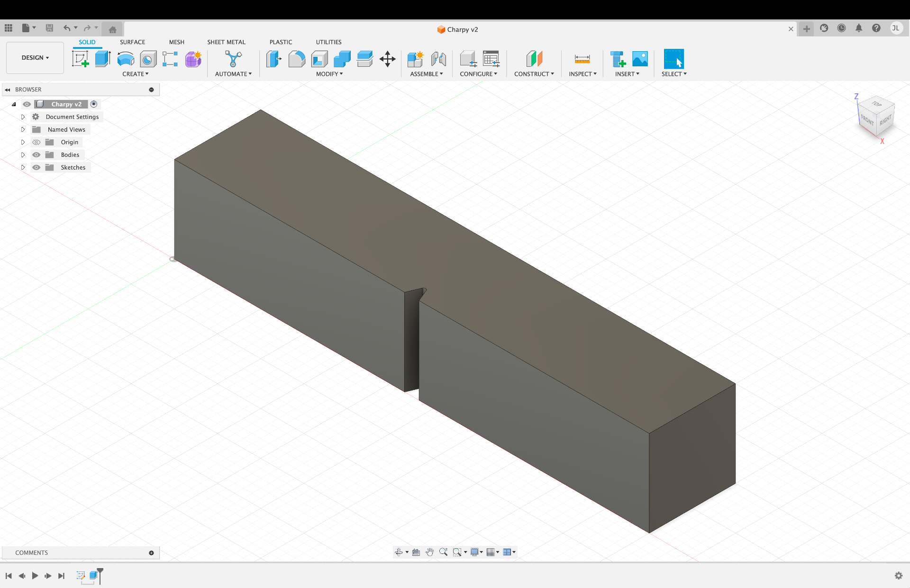Click the ViewCube TOP face
910x588 pixels.
pyautogui.click(x=877, y=104)
